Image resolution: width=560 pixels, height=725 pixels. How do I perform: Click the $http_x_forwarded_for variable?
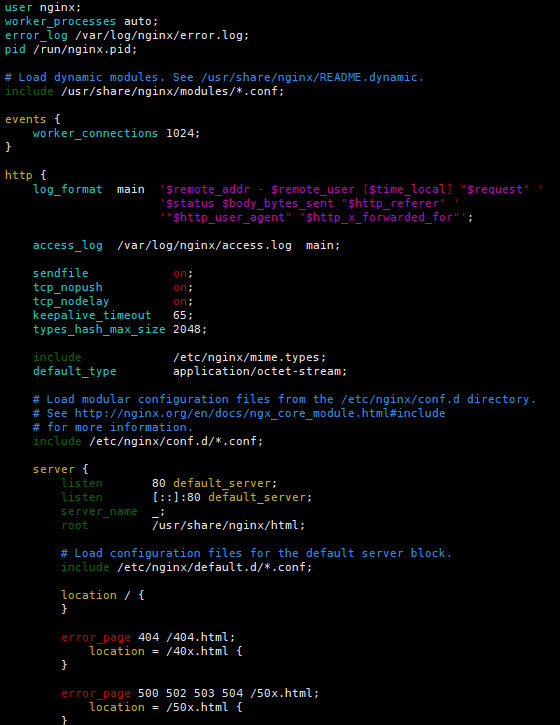pos(382,217)
